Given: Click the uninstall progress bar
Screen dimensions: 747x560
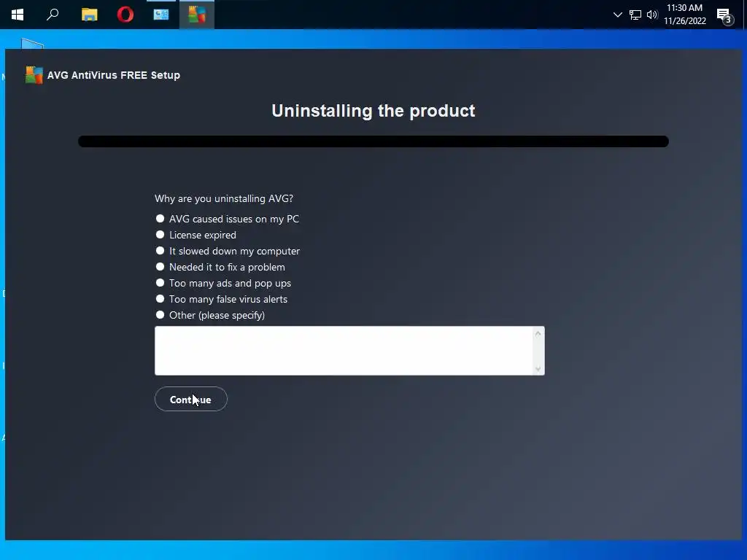Looking at the screenshot, I should click(373, 141).
